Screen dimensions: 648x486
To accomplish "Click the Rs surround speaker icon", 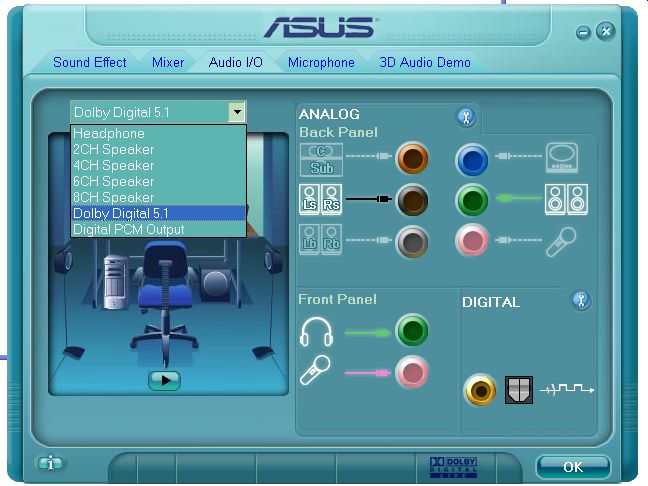I will pos(331,199).
